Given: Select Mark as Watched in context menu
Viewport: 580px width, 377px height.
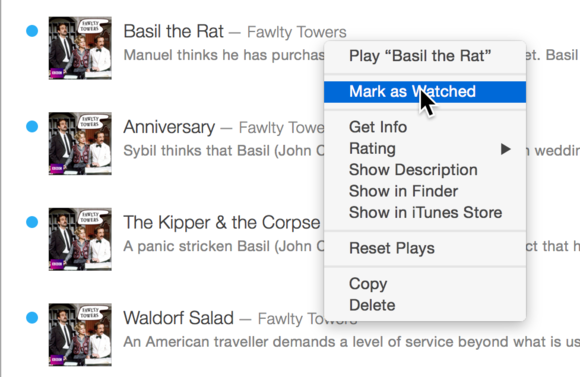Looking at the screenshot, I should point(425,92).
